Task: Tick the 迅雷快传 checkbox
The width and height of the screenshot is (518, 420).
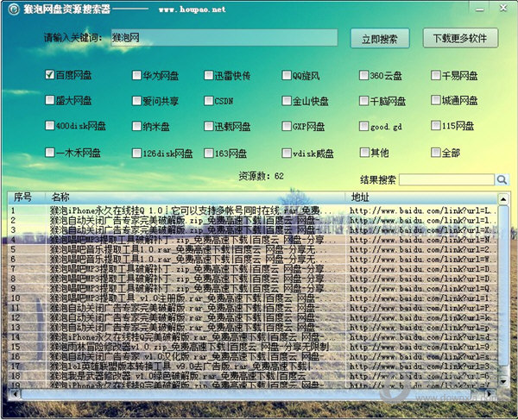Action: click(208, 75)
